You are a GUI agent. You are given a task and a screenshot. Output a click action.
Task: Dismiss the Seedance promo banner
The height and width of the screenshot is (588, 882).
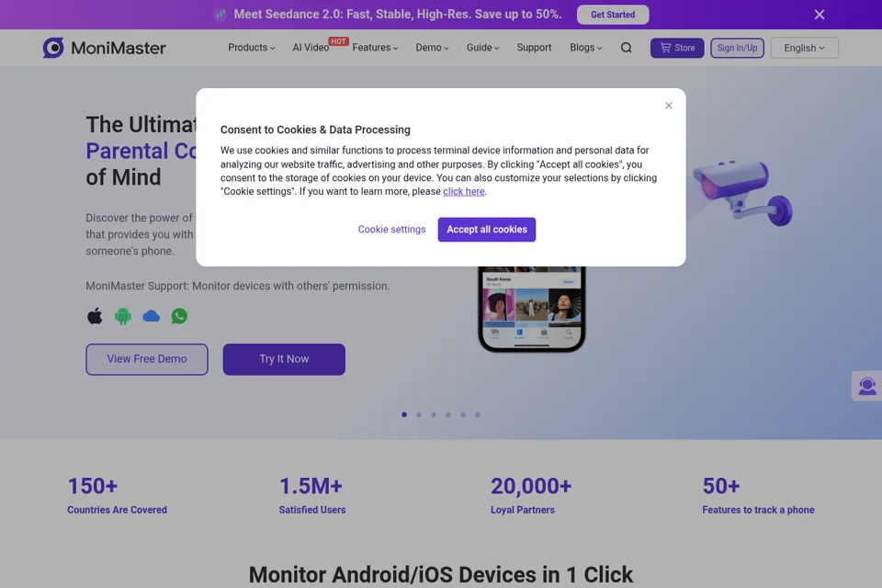[819, 15]
